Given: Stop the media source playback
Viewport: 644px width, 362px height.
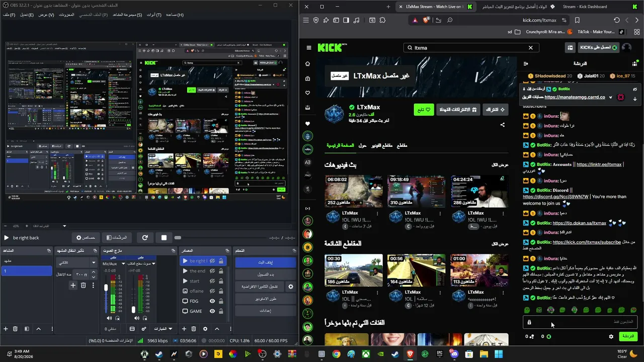Looking at the screenshot, I should coord(164,238).
